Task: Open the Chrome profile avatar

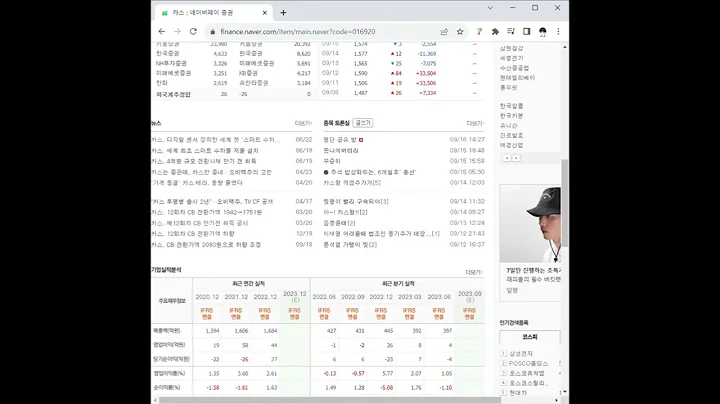Action: [x=543, y=32]
